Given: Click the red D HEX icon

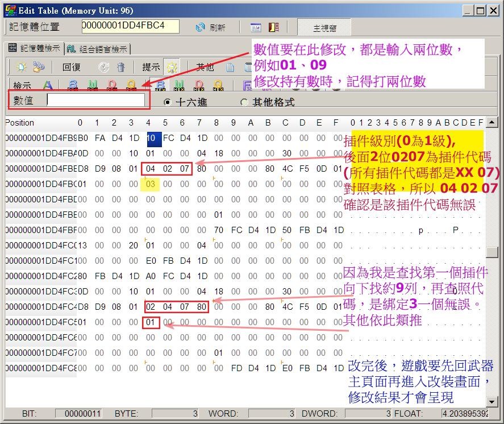Looking at the screenshot, I should pos(199,85).
